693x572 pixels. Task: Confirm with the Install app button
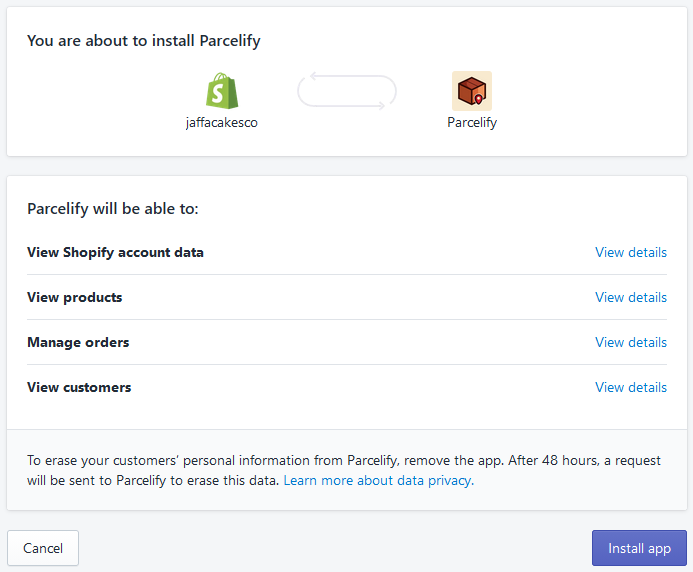(x=639, y=548)
